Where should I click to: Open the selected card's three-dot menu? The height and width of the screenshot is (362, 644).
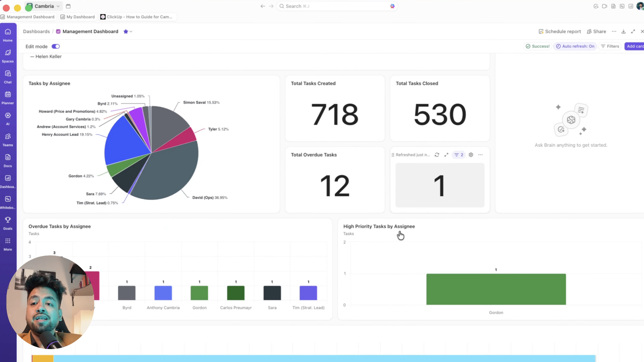click(480, 155)
